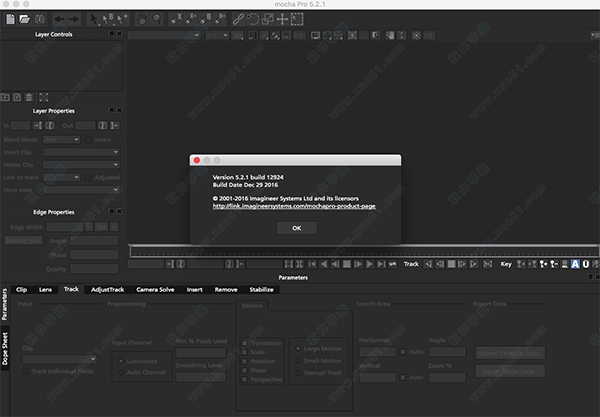This screenshot has height=417, width=600.
Task: Click the Export Shape Data button
Action: pos(510,371)
